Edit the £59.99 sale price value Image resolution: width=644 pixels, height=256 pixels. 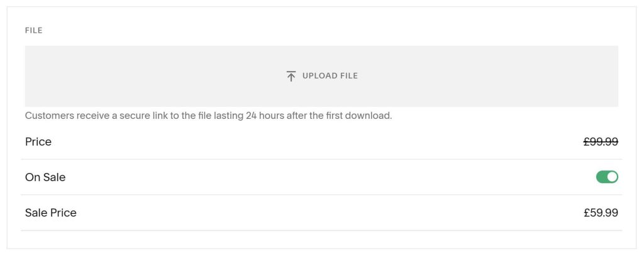click(x=601, y=213)
